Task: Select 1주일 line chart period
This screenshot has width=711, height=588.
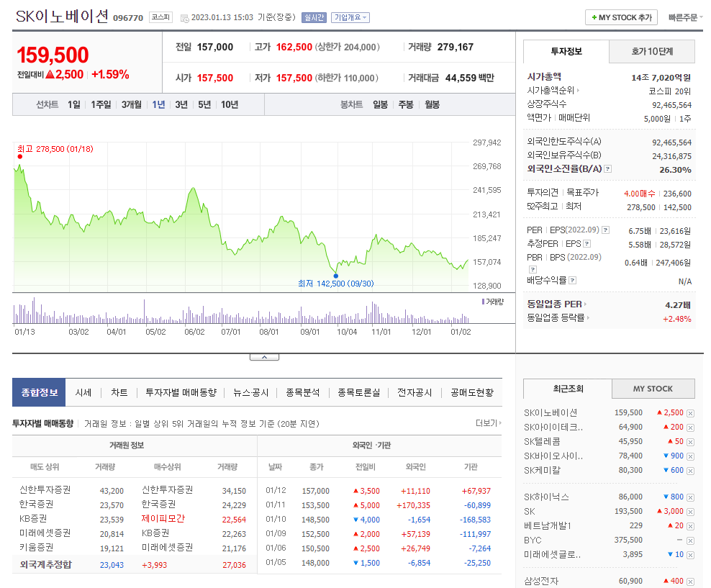Action: pos(101,105)
